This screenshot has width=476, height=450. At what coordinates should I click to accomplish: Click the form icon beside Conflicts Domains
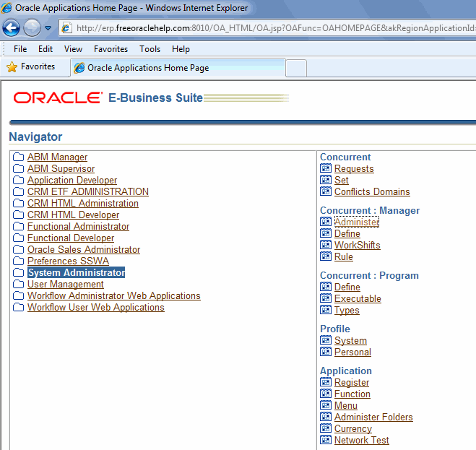326,191
